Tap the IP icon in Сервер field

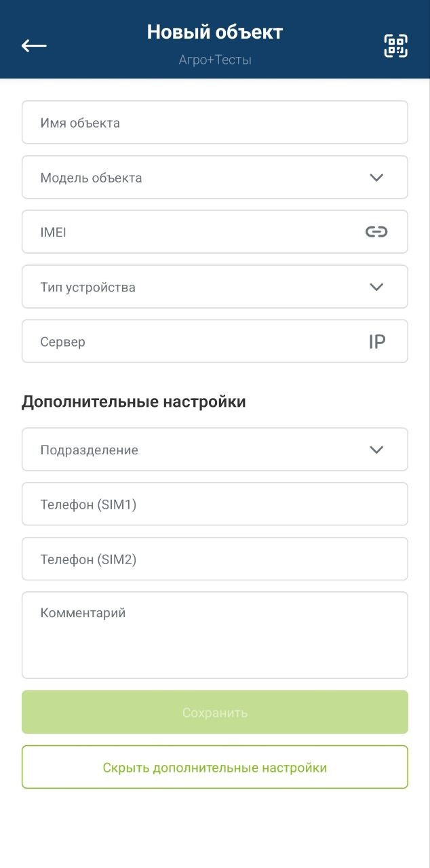(377, 342)
